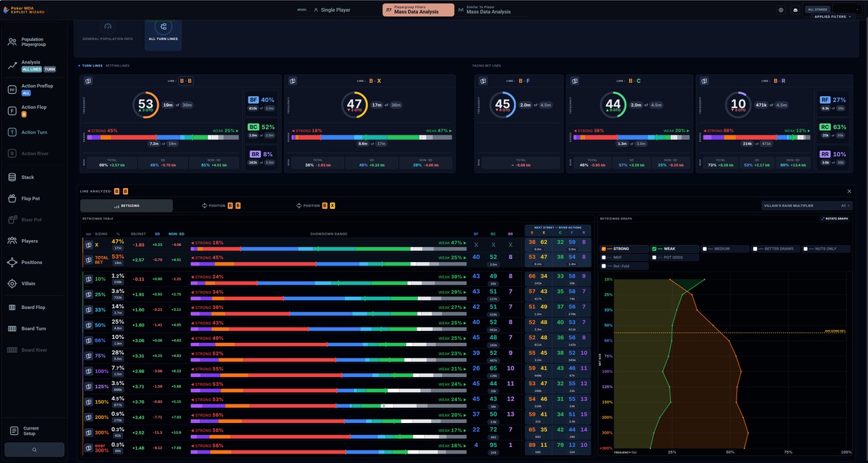
Task: Click the 53 frequency ring on B-B card
Action: tap(146, 105)
